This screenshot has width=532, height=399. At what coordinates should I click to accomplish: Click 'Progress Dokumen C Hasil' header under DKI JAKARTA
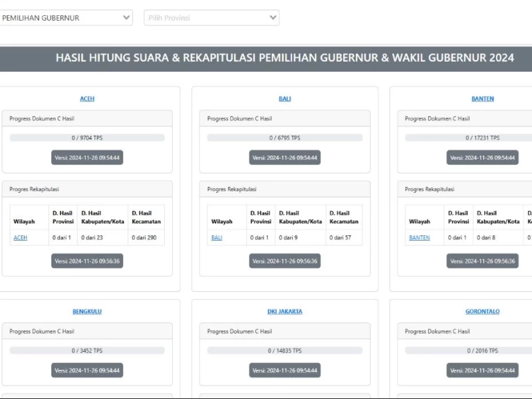285,331
